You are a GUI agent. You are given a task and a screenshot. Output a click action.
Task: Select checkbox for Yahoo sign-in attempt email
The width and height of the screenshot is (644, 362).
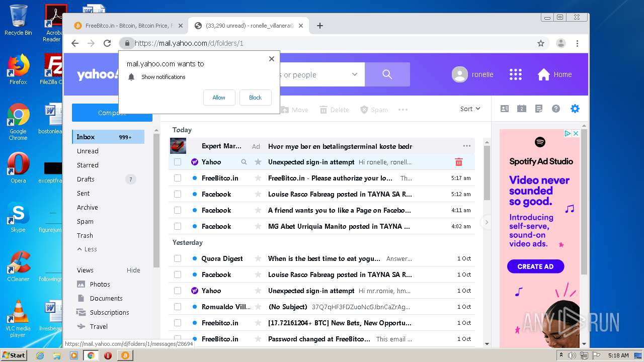click(178, 162)
